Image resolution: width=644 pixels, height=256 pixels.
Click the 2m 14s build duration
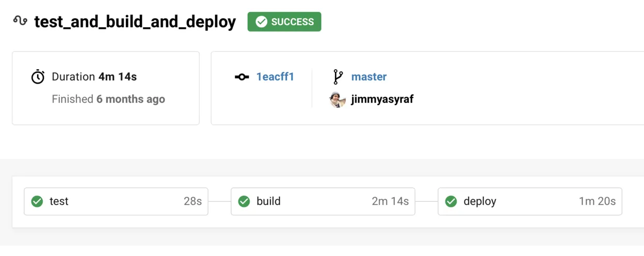click(390, 201)
